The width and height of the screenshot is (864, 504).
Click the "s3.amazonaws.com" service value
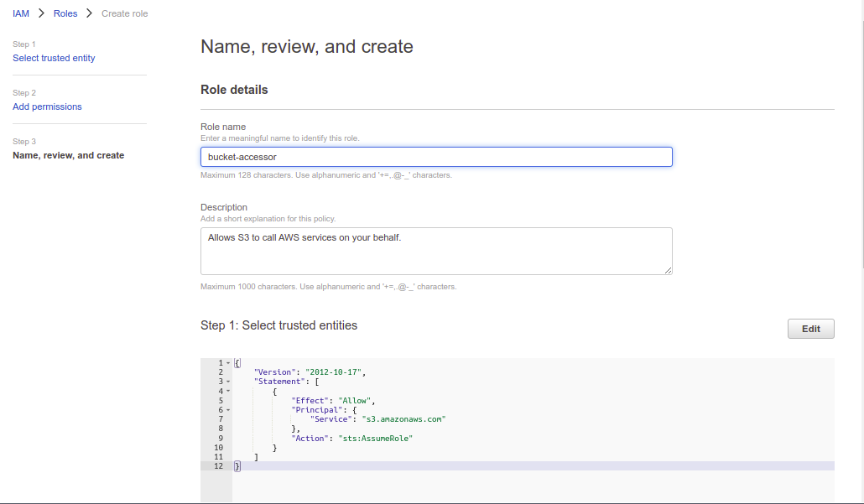[403, 419]
